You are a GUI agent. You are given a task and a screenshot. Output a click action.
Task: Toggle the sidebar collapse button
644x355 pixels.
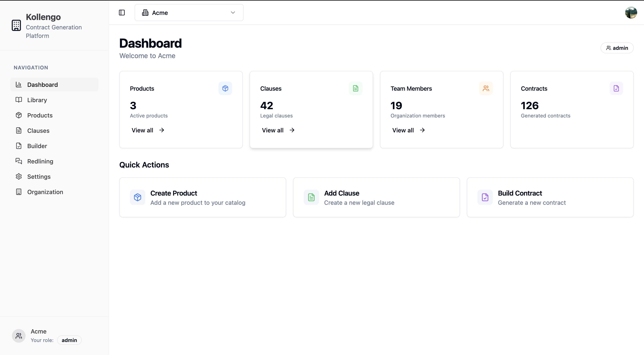122,13
